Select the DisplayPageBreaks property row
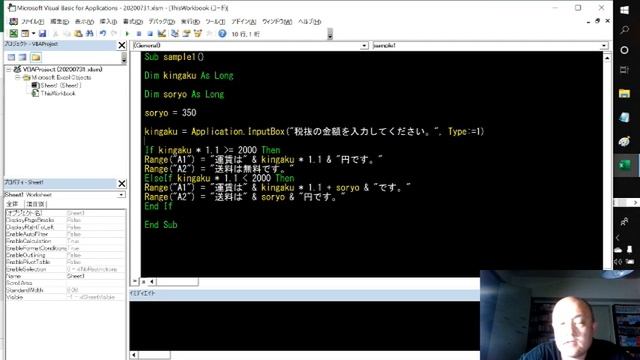The image size is (640, 360). [65, 220]
